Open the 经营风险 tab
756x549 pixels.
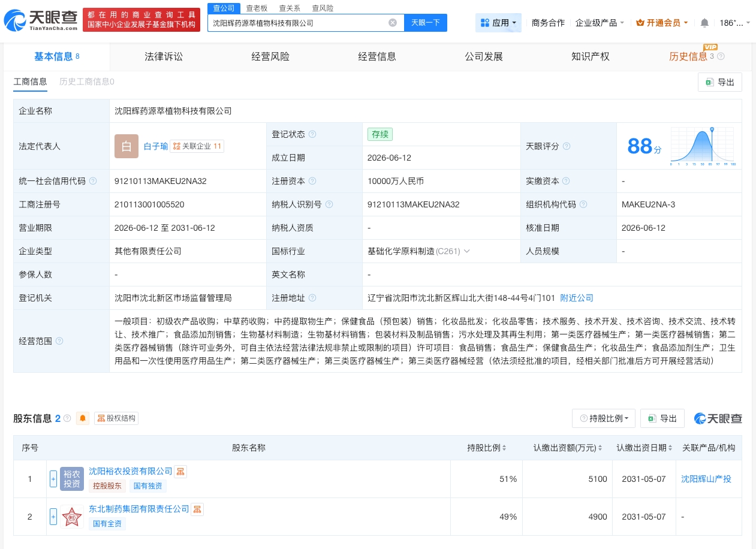click(x=270, y=56)
